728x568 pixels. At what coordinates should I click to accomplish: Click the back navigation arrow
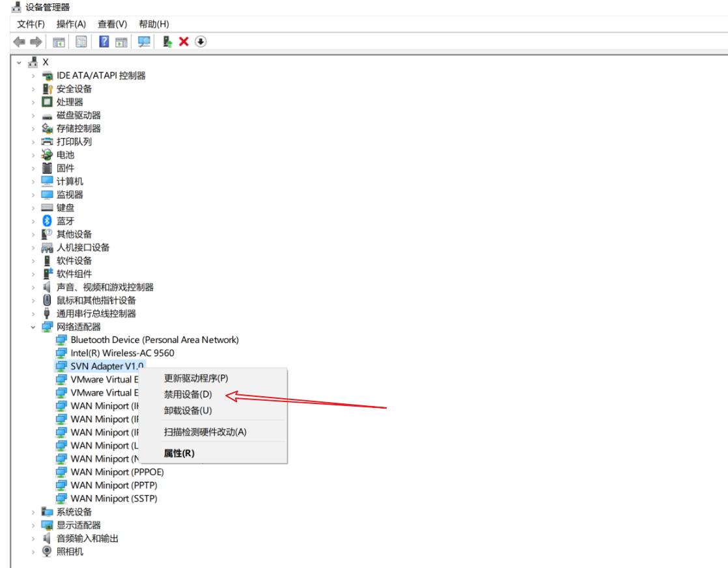click(18, 41)
